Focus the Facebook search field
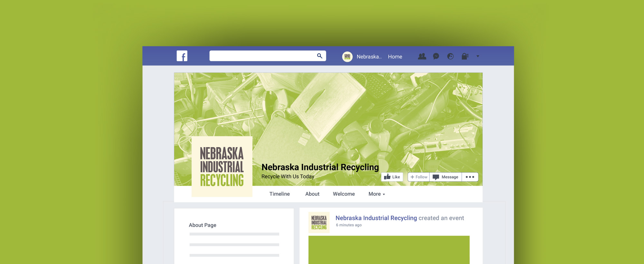The height and width of the screenshot is (264, 644). pyautogui.click(x=268, y=56)
